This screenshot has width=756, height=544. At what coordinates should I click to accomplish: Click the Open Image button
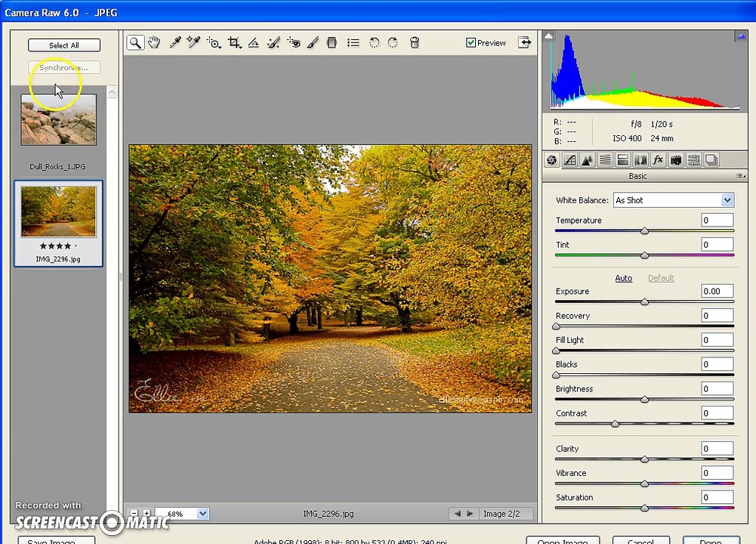click(563, 541)
